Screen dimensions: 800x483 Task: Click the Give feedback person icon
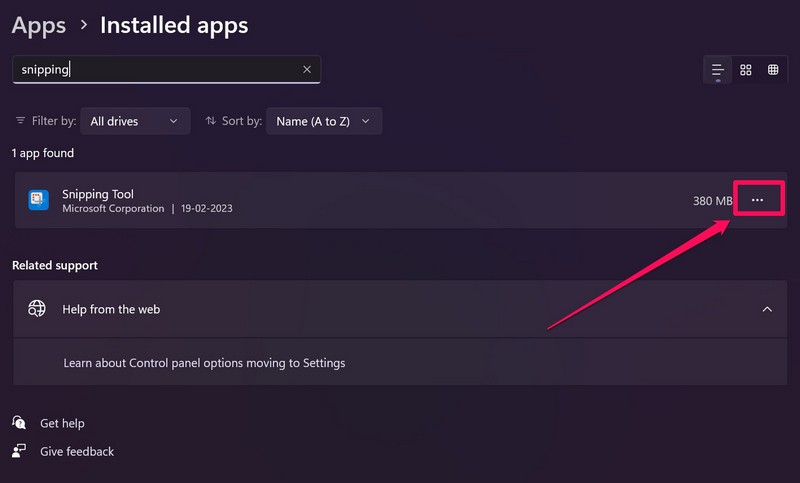coord(20,451)
